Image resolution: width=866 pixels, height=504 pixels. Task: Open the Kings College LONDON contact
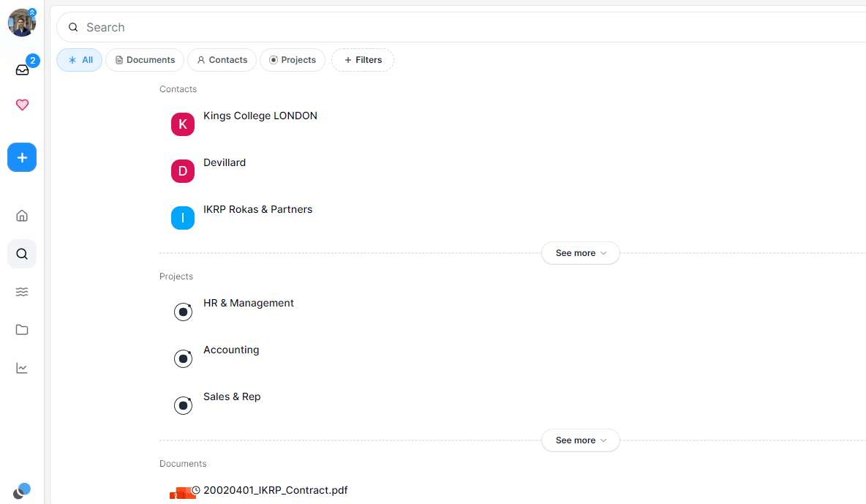click(260, 116)
